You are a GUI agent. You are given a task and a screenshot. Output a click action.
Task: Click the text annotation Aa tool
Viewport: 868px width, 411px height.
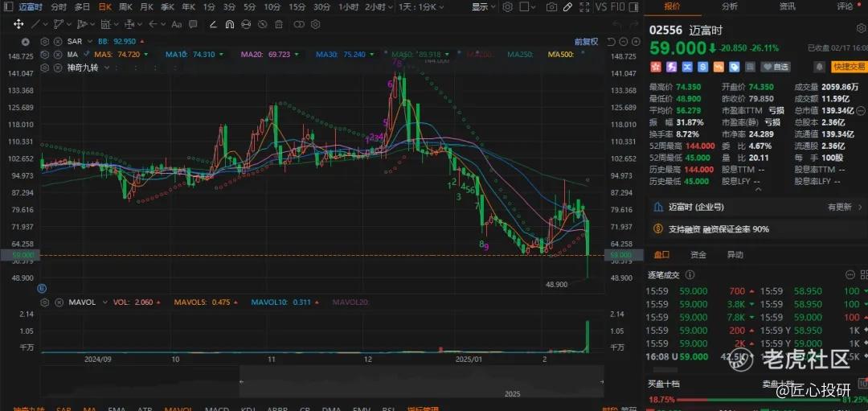177,24
